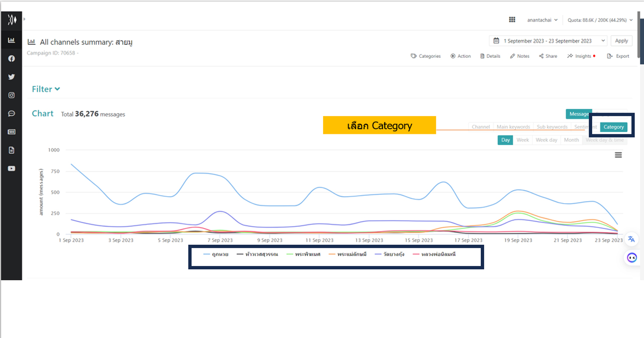Screen dimensions: 644x338
Task: Open the Facebook channel in sidebar
Action: click(x=11, y=58)
